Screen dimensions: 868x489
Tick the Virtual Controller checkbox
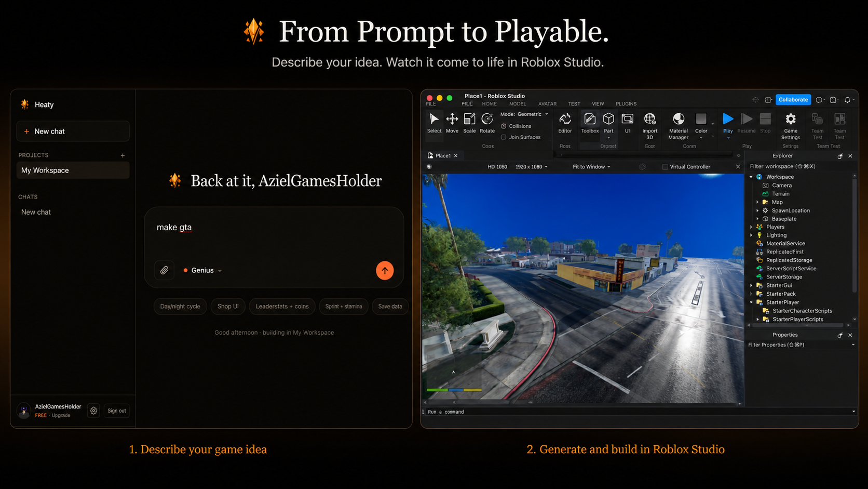[x=664, y=167]
